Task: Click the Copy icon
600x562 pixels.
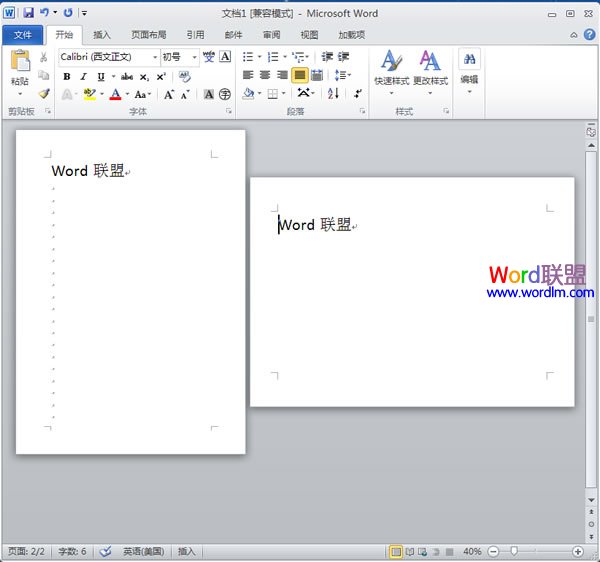Action: point(44,75)
